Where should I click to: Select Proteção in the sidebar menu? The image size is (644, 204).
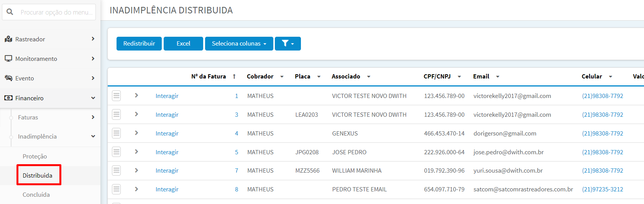pyautogui.click(x=35, y=156)
